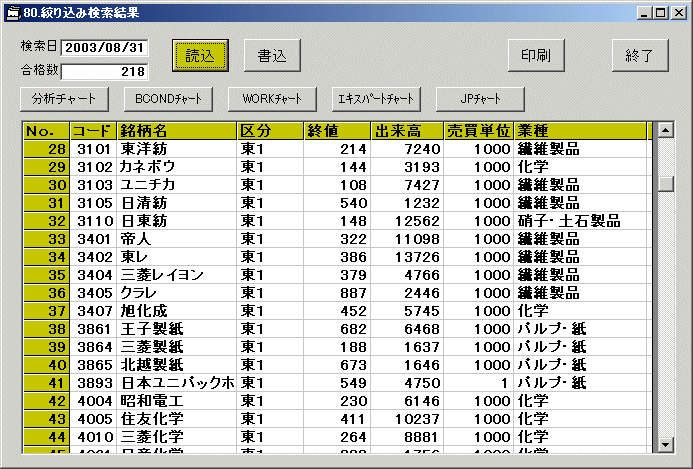Click the 印刷 print button
Image resolution: width=693 pixels, height=469 pixels.
536,56
